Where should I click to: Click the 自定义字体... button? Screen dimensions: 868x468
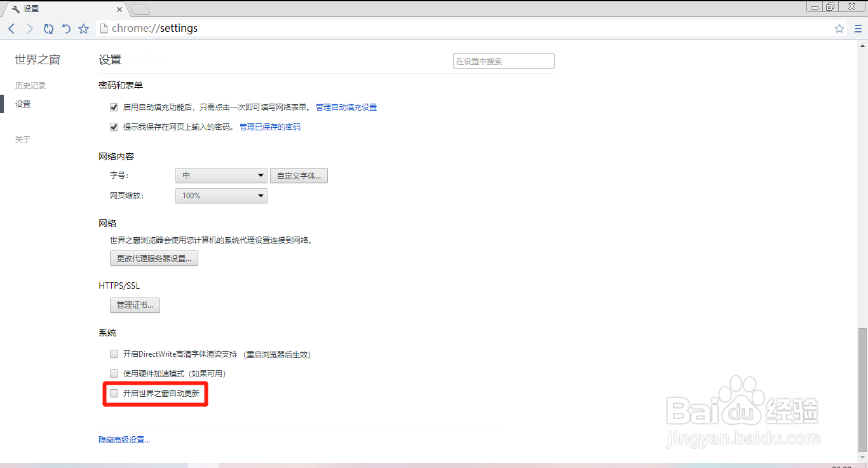pos(299,175)
